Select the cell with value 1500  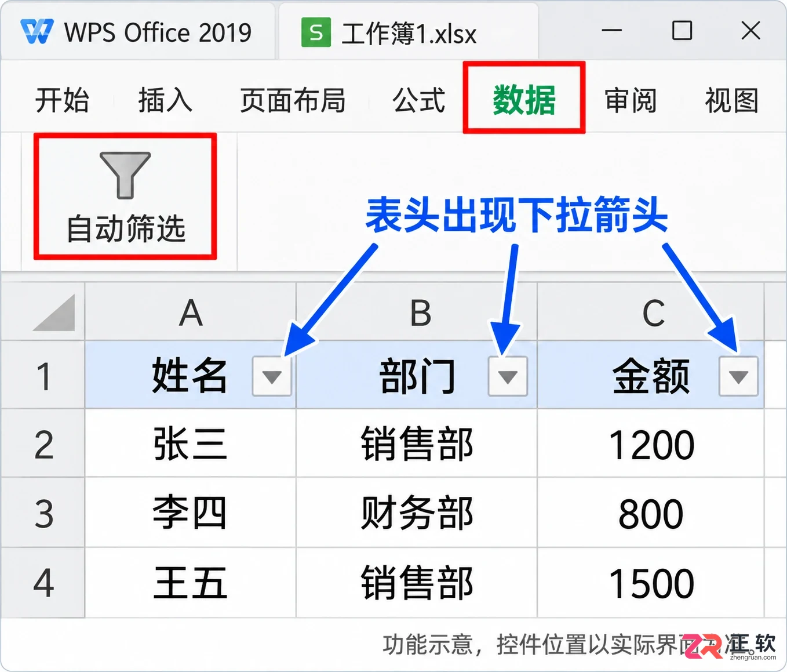(651, 583)
